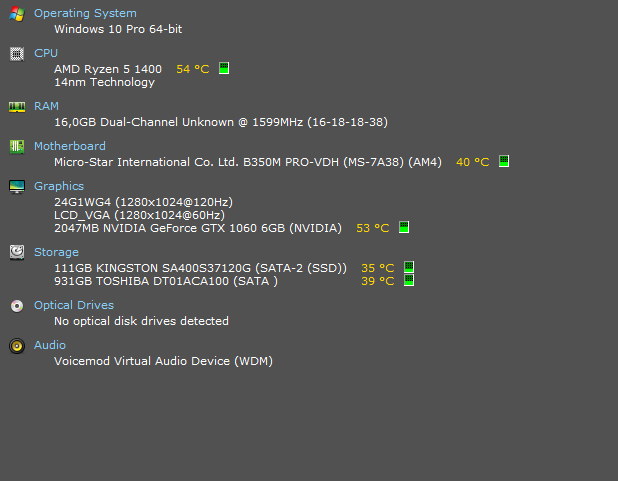Open the RAM section link
The height and width of the screenshot is (481, 618).
coord(46,106)
